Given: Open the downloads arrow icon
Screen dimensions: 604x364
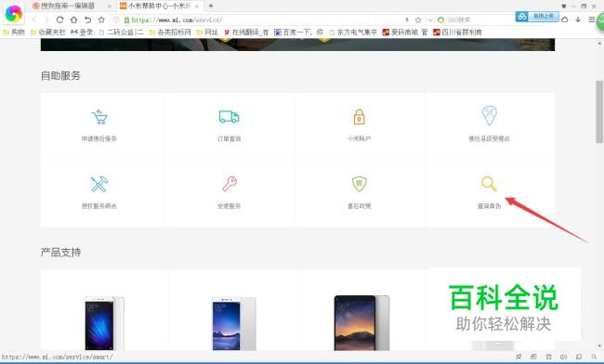Looking at the screenshot, I should 578,19.
